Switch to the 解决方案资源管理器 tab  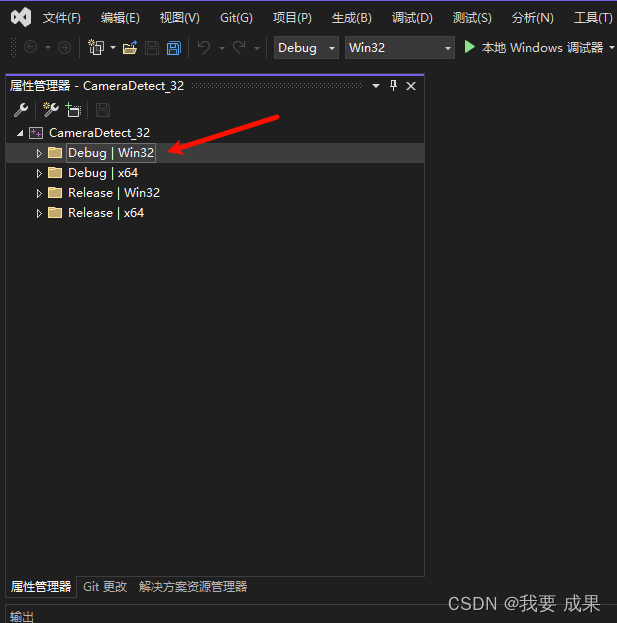point(193,587)
